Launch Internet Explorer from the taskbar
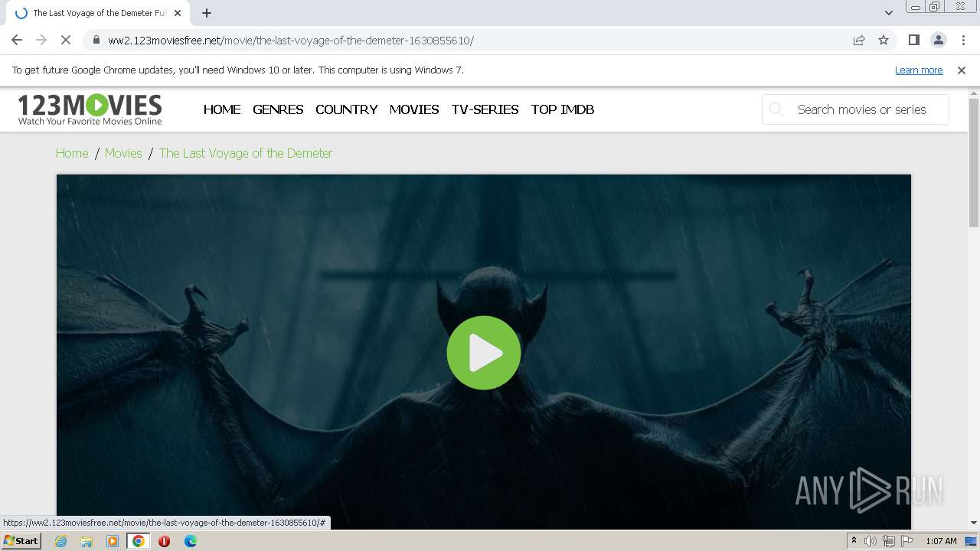980x551 pixels. 61,541
